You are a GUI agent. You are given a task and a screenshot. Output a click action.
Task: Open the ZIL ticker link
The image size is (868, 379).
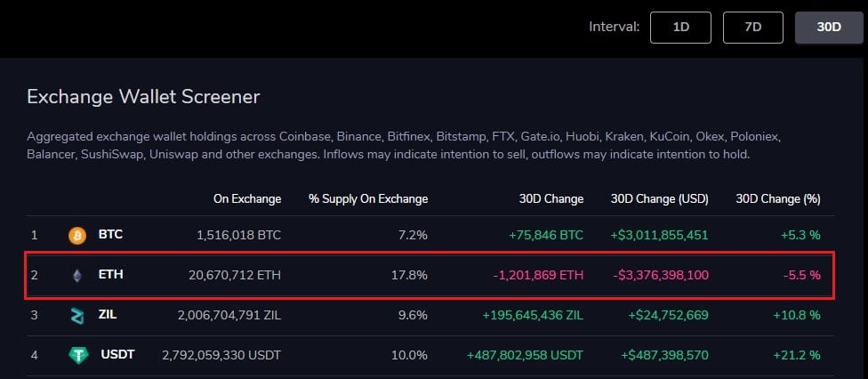coord(109,315)
